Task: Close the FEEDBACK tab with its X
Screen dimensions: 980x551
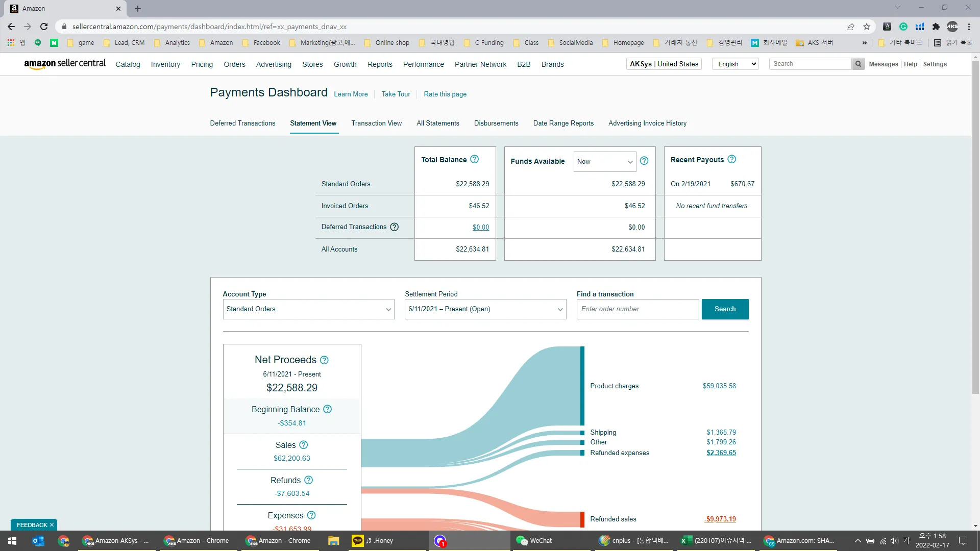Action: click(x=52, y=524)
